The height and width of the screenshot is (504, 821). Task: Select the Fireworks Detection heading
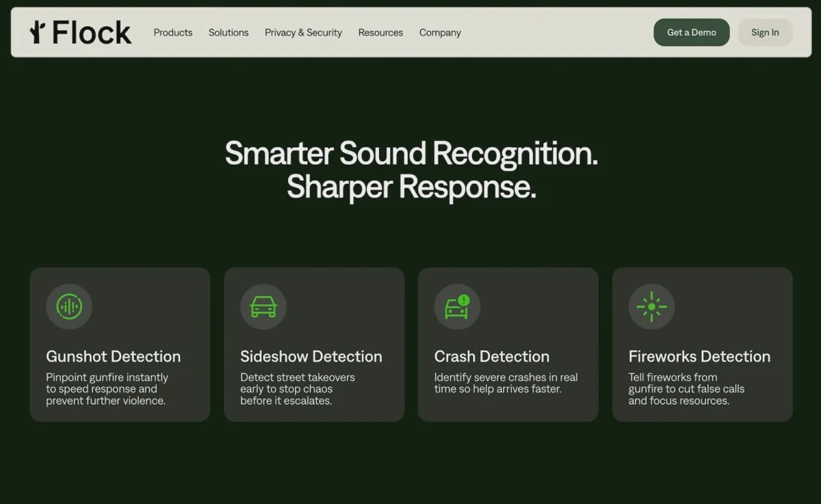coord(699,356)
